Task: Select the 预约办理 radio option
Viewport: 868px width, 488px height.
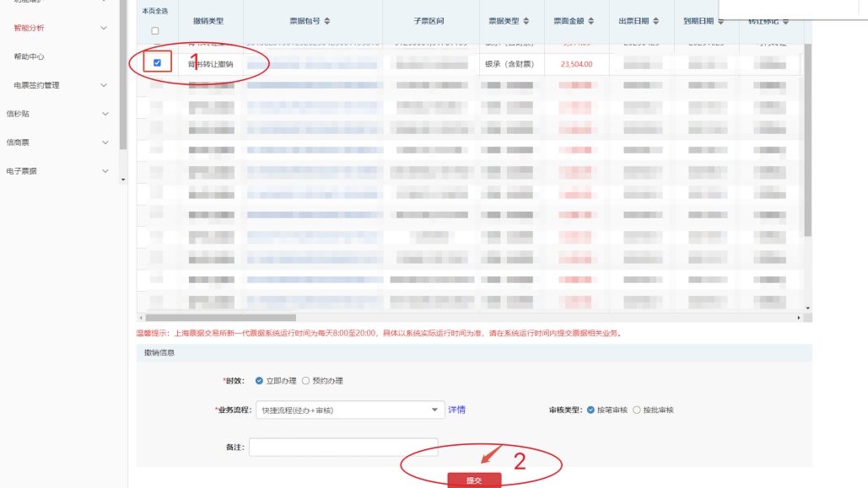Action: click(306, 381)
